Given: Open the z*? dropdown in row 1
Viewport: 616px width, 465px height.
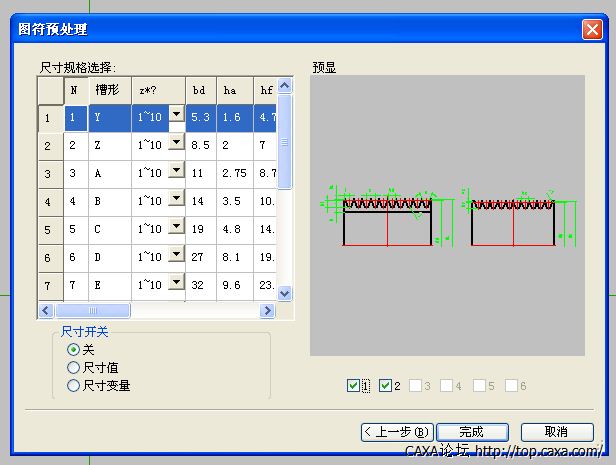Looking at the screenshot, I should (176, 116).
